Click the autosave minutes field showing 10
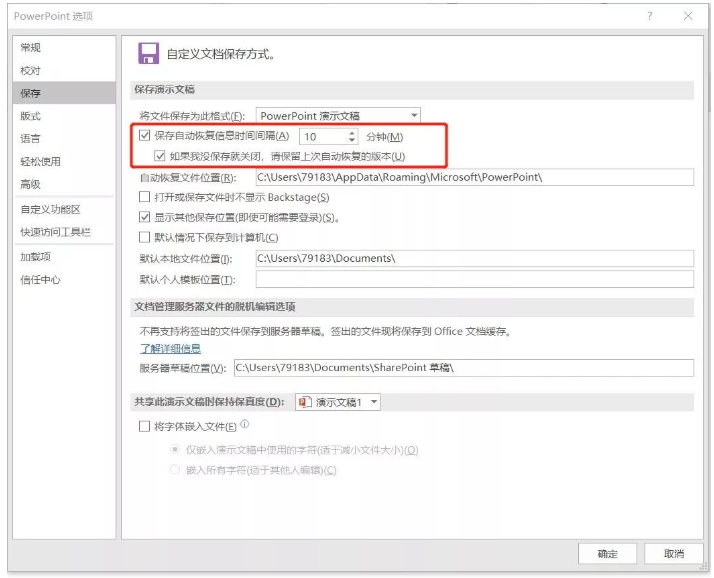Screen dimensions: 714x578 coord(323,137)
